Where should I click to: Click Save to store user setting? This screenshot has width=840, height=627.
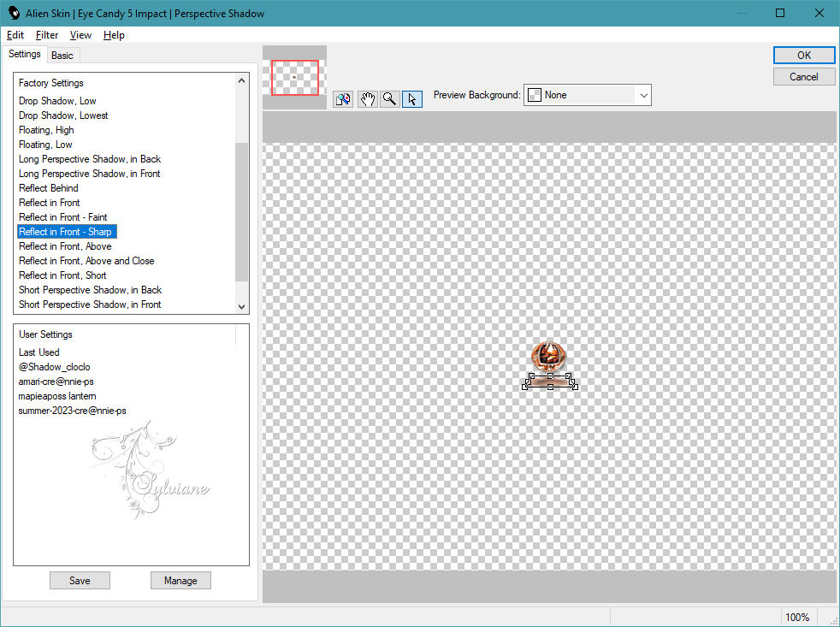[x=80, y=580]
